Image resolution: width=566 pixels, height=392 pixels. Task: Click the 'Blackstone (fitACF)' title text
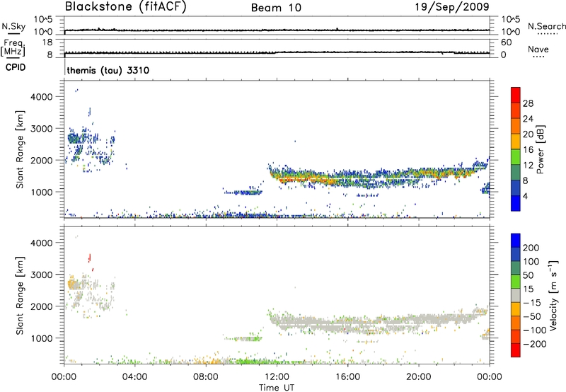point(126,7)
